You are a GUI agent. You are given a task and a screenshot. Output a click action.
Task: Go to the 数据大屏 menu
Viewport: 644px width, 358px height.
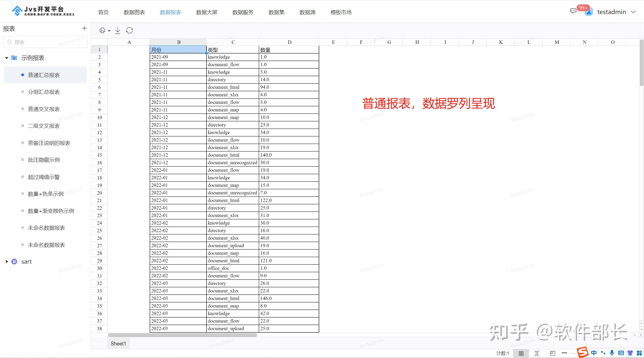point(207,12)
